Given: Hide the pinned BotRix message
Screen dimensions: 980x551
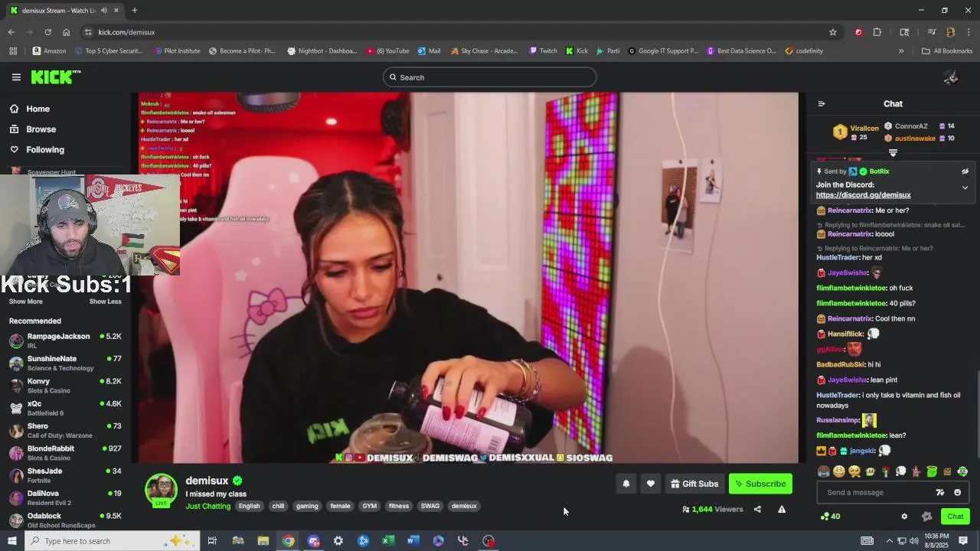Looking at the screenshot, I should pyautogui.click(x=965, y=171).
